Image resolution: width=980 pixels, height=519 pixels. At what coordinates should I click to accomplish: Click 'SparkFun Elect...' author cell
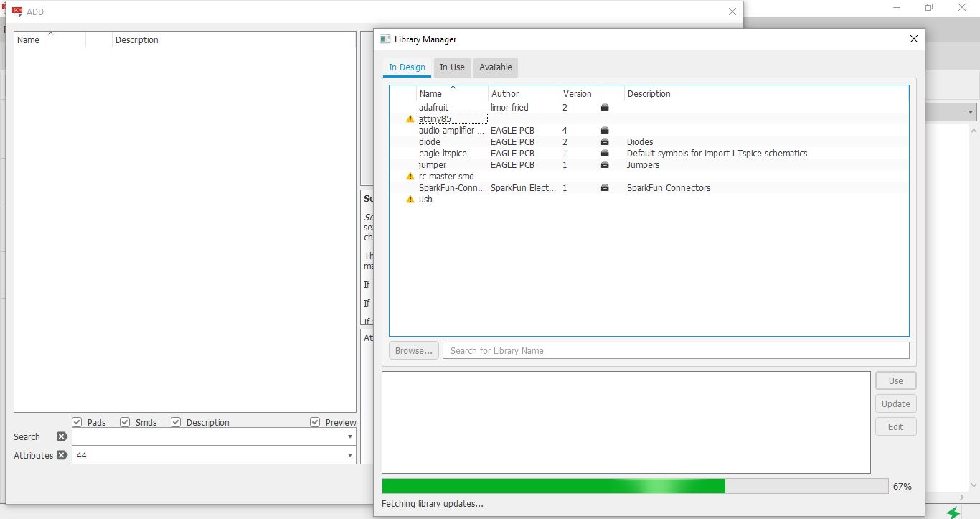(x=523, y=188)
